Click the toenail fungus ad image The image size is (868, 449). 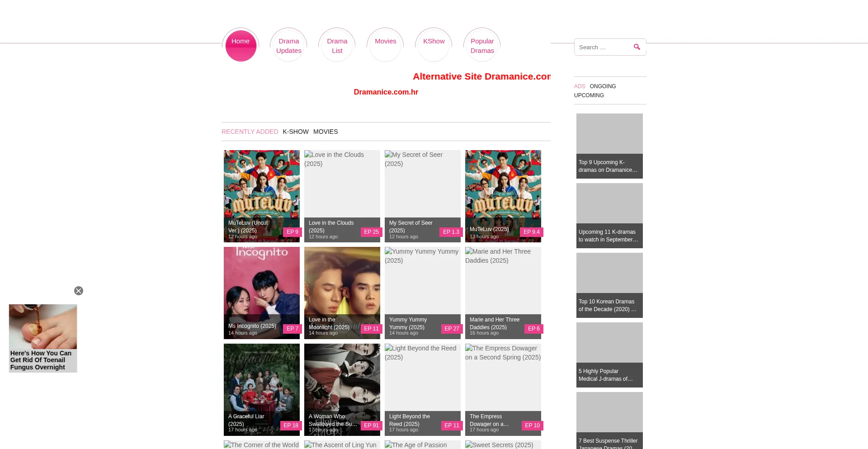[x=43, y=326]
